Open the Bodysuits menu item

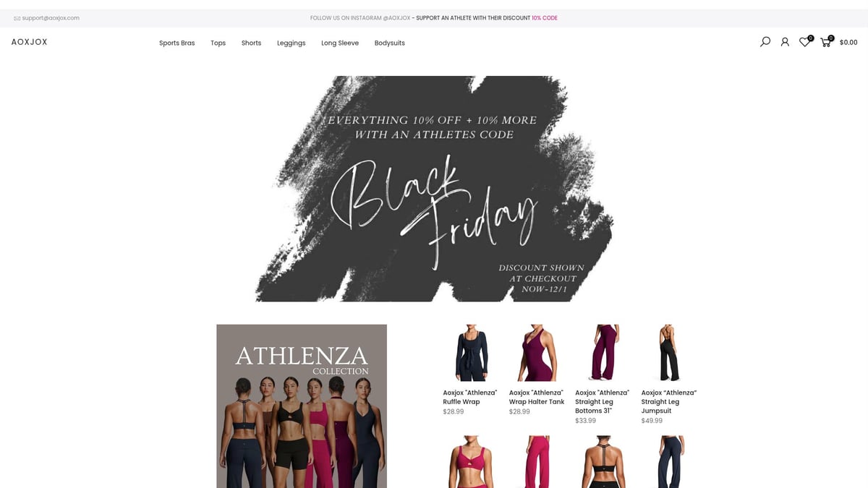pyautogui.click(x=390, y=43)
